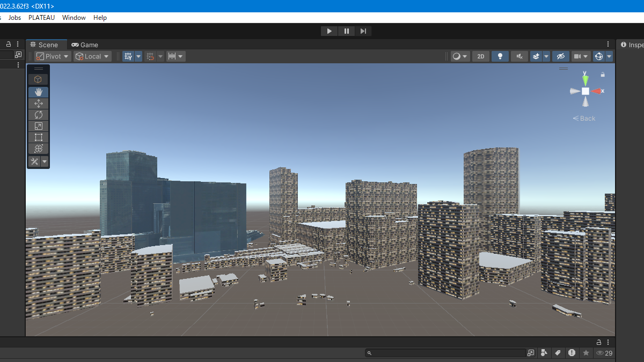Switch to the Game tab
The width and height of the screenshot is (644, 362).
pos(85,45)
